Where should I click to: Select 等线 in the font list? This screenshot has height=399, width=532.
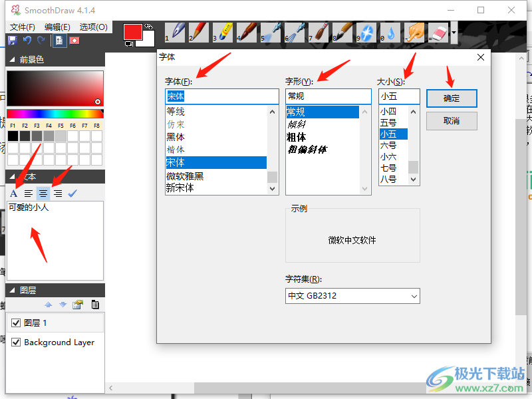click(x=176, y=111)
